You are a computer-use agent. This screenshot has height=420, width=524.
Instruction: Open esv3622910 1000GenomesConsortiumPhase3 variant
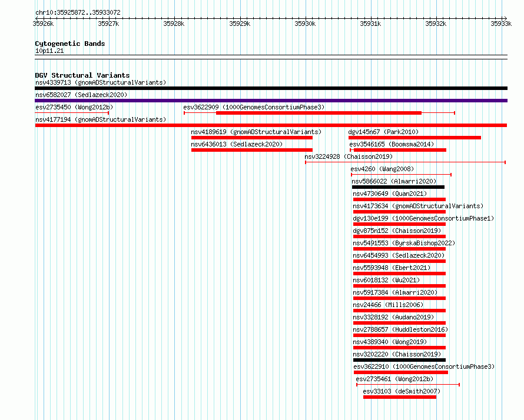[424, 366]
